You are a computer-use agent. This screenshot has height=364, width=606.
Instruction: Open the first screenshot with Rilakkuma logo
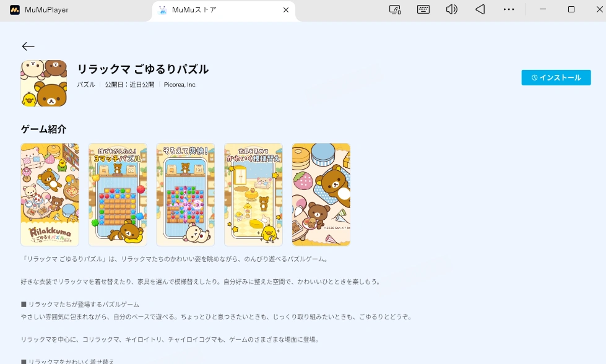coord(50,194)
